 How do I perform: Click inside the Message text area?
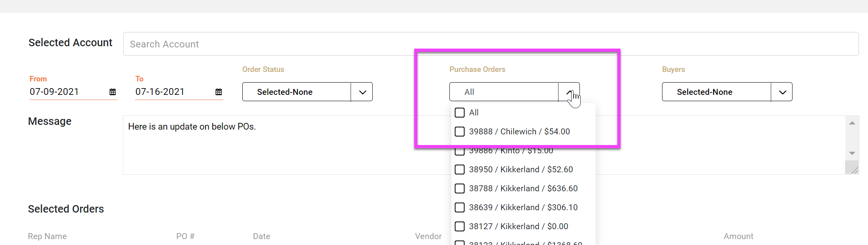(277, 150)
